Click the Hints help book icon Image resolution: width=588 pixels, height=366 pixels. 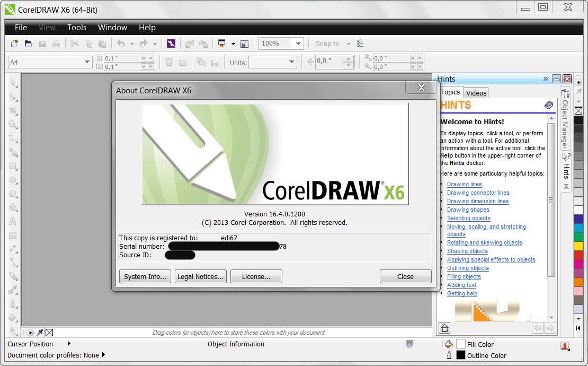549,105
